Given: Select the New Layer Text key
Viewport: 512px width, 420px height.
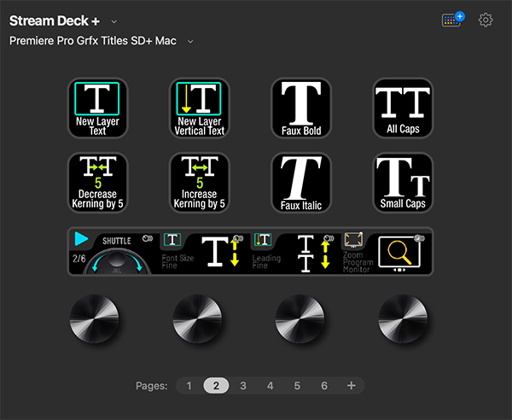Looking at the screenshot, I should point(97,108).
